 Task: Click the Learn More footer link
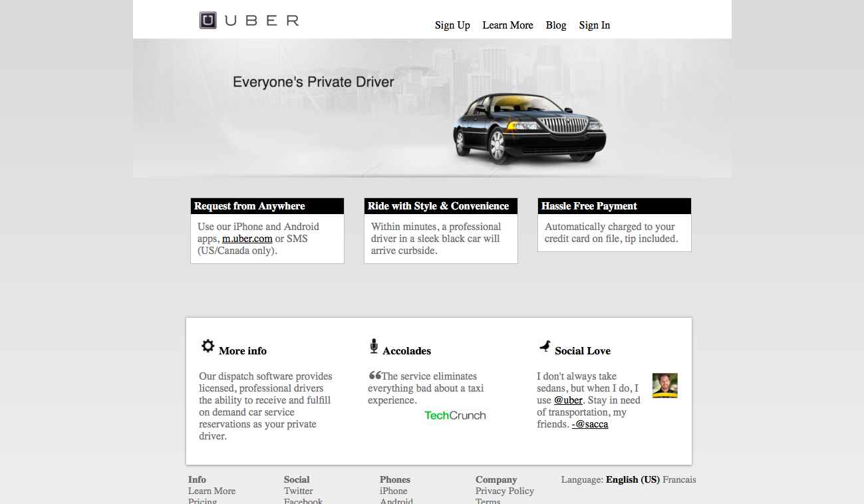coord(212,491)
